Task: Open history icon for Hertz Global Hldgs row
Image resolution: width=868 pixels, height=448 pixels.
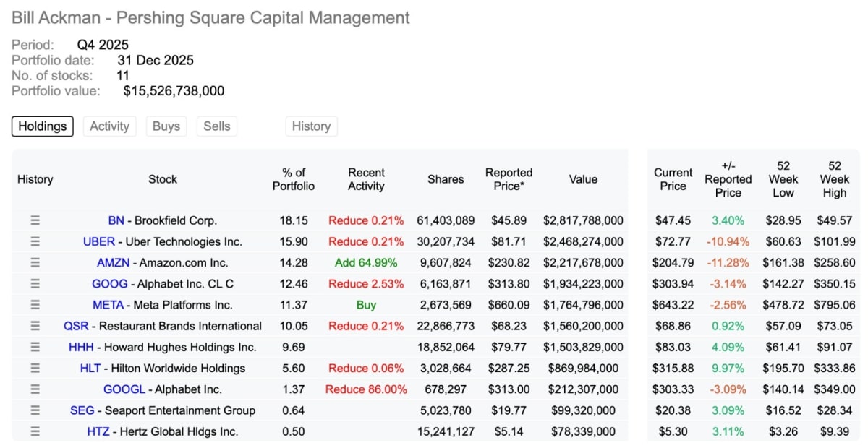Action: pyautogui.click(x=35, y=431)
